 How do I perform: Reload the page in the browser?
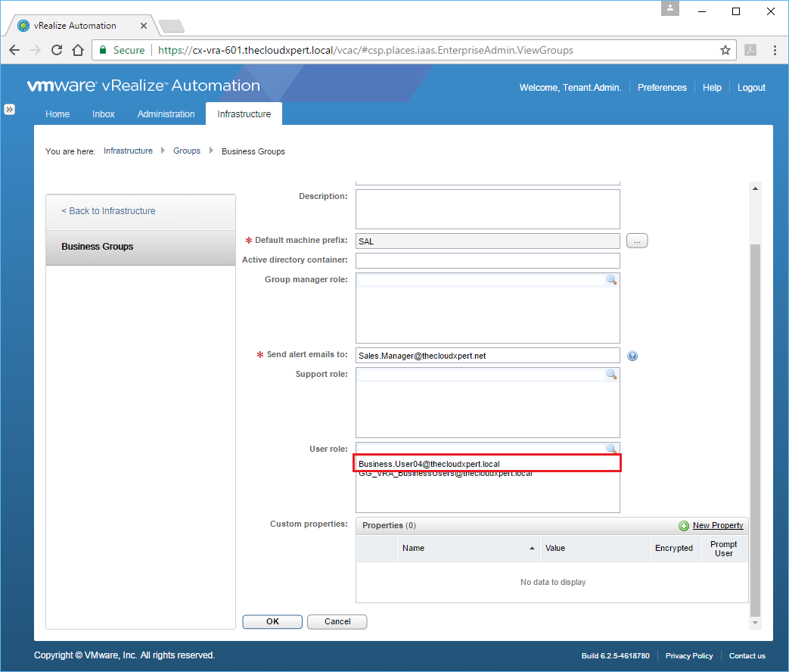pos(56,50)
